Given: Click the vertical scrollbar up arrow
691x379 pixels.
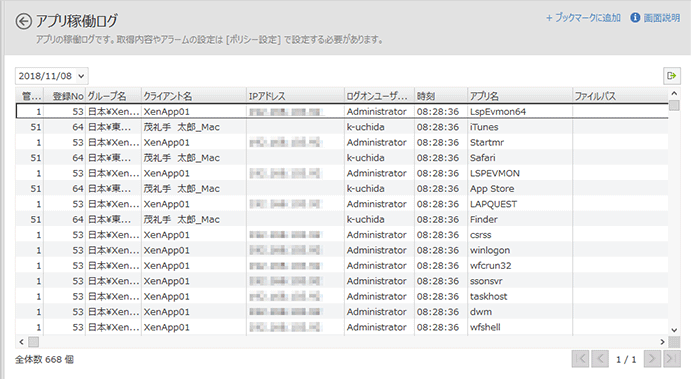Looking at the screenshot, I should (x=674, y=93).
